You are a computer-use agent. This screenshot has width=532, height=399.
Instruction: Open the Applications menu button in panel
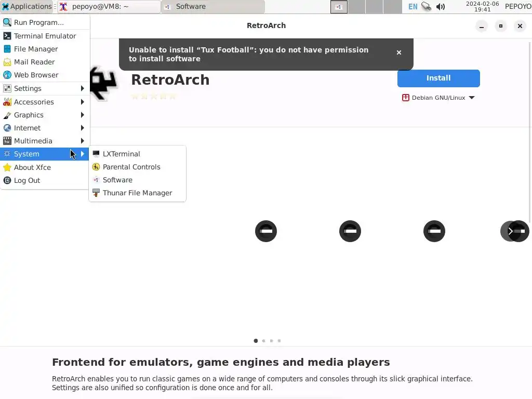27,6
